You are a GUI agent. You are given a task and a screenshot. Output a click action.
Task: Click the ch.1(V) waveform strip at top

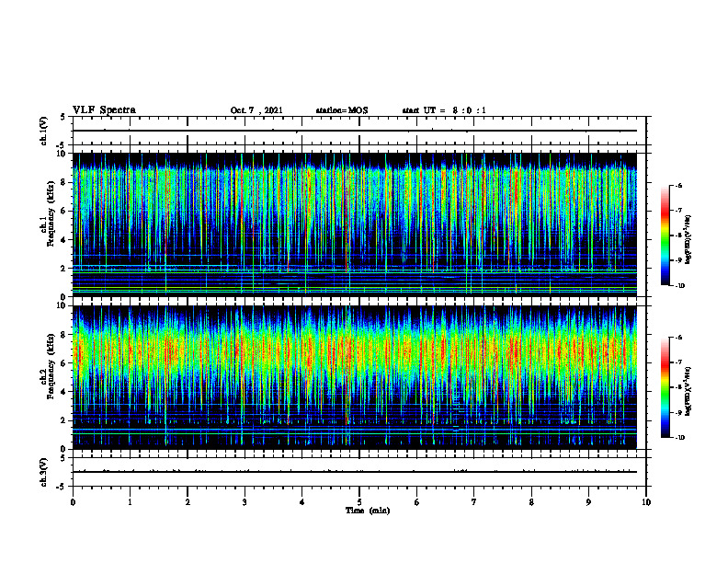tap(359, 131)
